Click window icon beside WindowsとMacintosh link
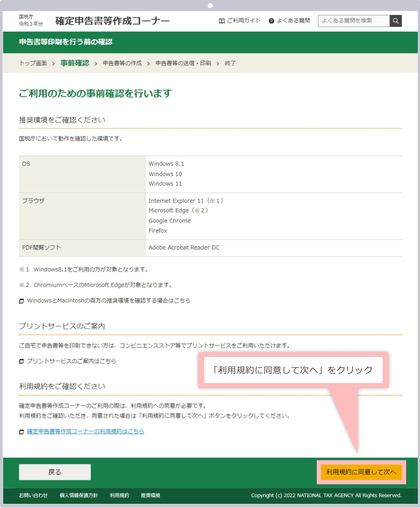 (21, 301)
